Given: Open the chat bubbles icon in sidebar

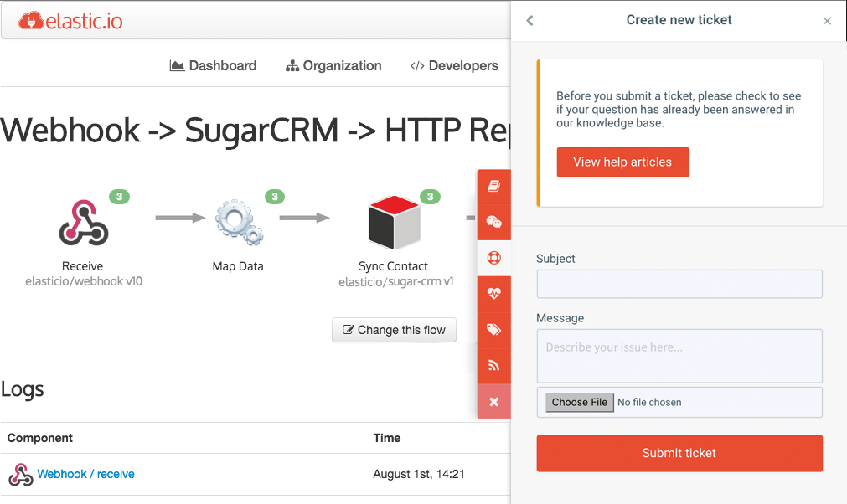Looking at the screenshot, I should (x=493, y=222).
